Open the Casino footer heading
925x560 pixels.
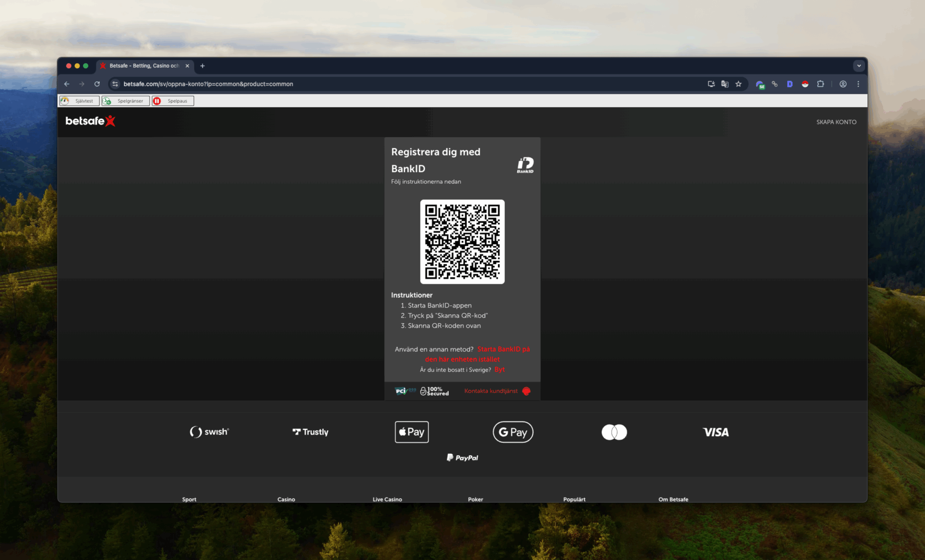click(x=286, y=499)
